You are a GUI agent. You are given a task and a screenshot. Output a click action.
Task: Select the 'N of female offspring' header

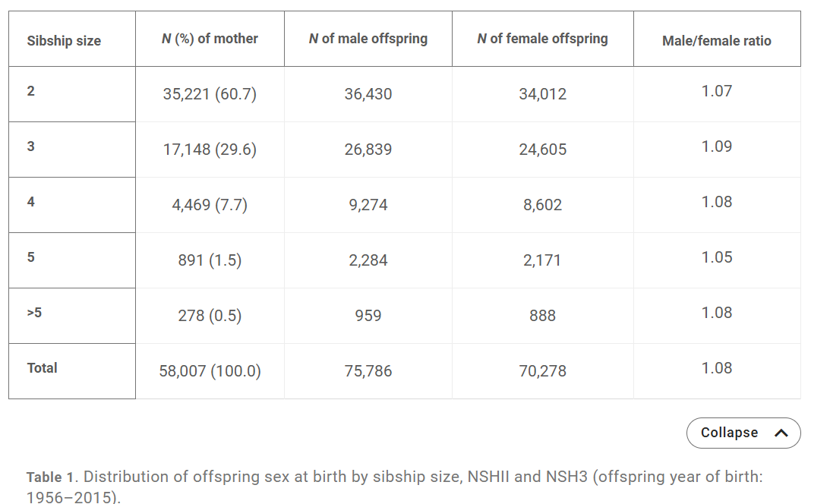[542, 39]
